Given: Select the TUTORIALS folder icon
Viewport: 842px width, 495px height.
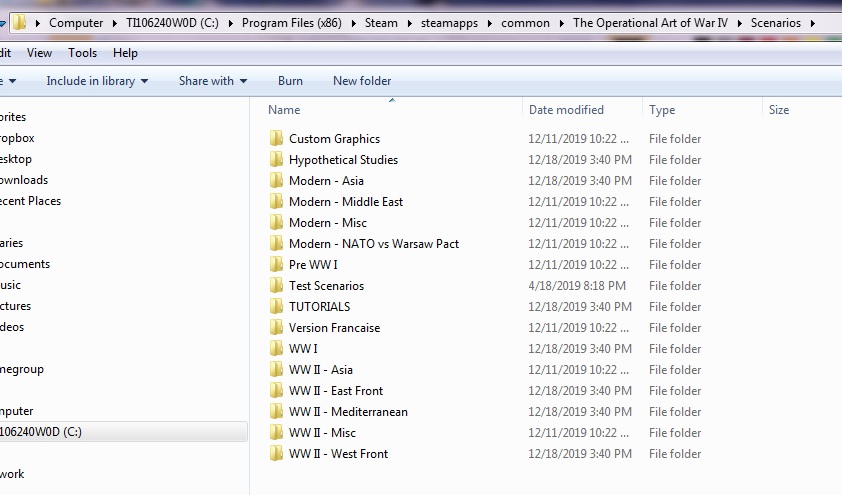Looking at the screenshot, I should coord(276,306).
